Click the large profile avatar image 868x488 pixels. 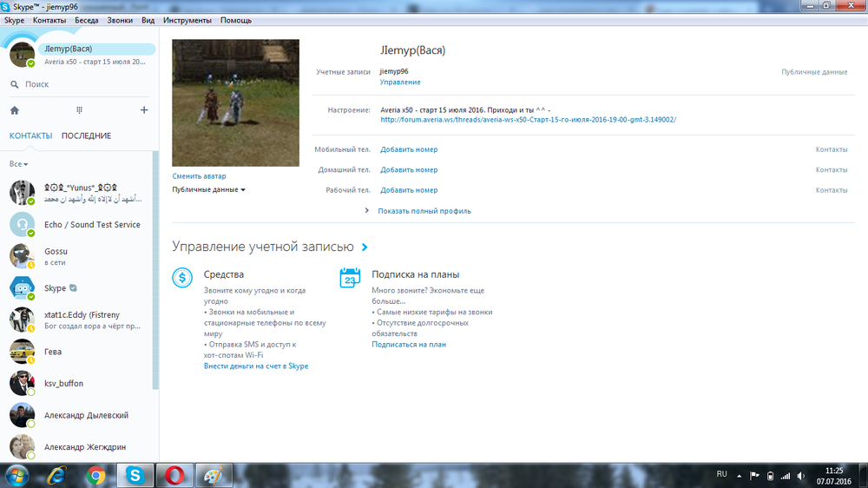[235, 103]
